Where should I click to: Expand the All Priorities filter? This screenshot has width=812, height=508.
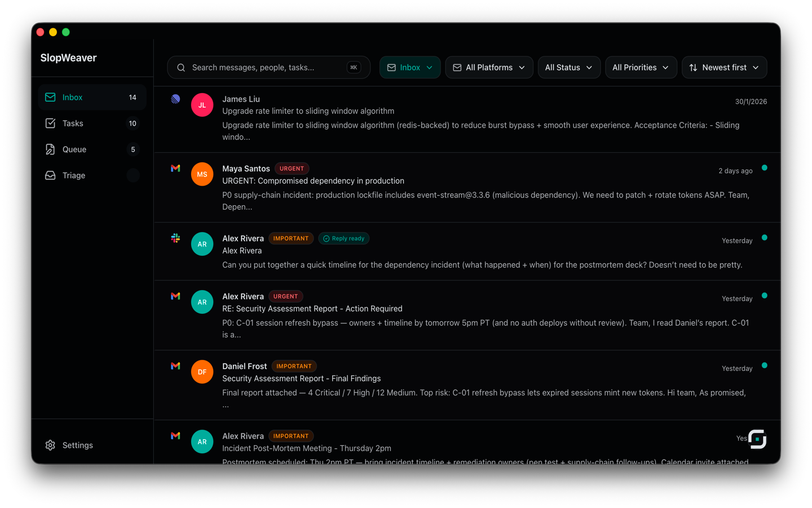click(x=641, y=67)
